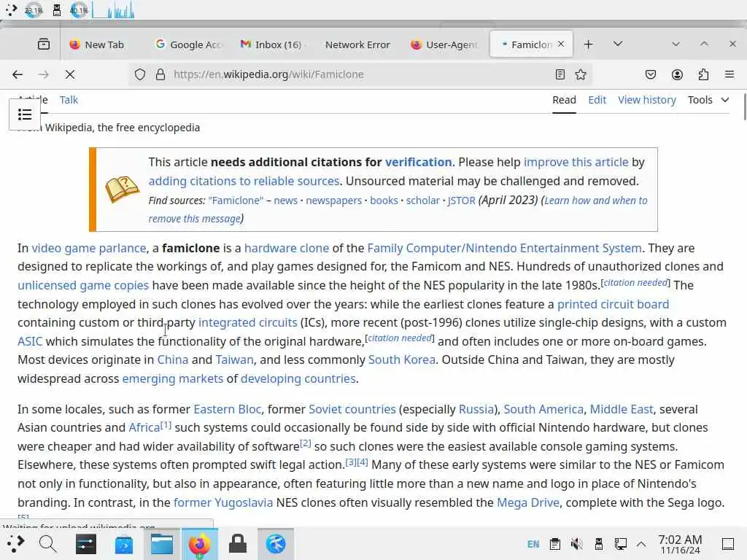
Task: Open scholar find sources link
Action: [422, 201]
